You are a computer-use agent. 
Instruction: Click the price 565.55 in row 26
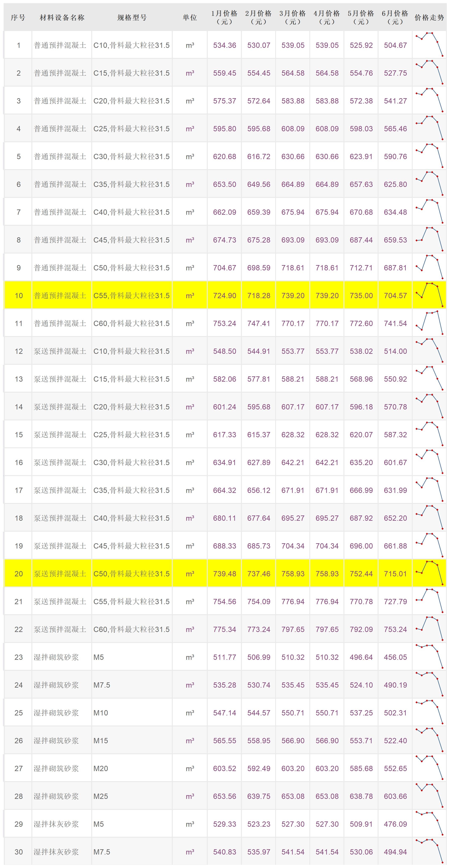[x=225, y=741]
